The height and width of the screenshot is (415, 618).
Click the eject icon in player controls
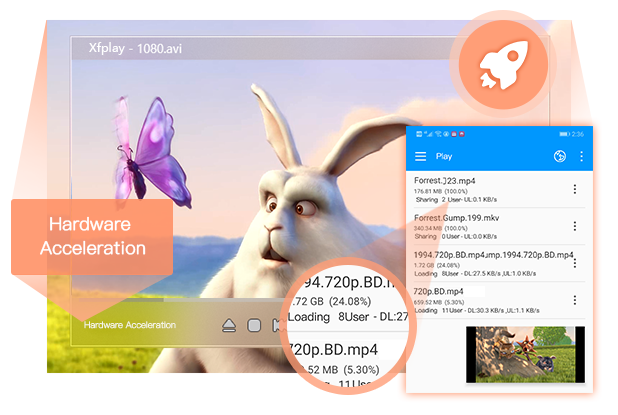click(229, 326)
